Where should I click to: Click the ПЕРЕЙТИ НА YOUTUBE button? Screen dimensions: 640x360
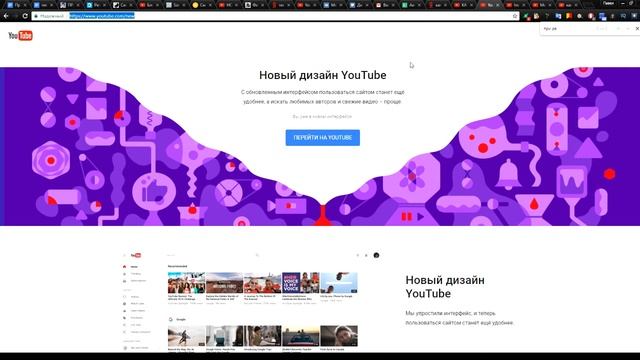[322, 138]
